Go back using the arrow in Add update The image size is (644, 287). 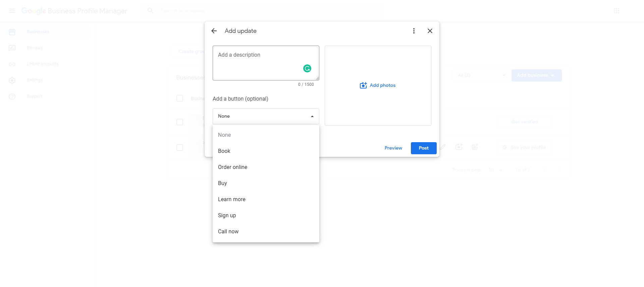214,31
